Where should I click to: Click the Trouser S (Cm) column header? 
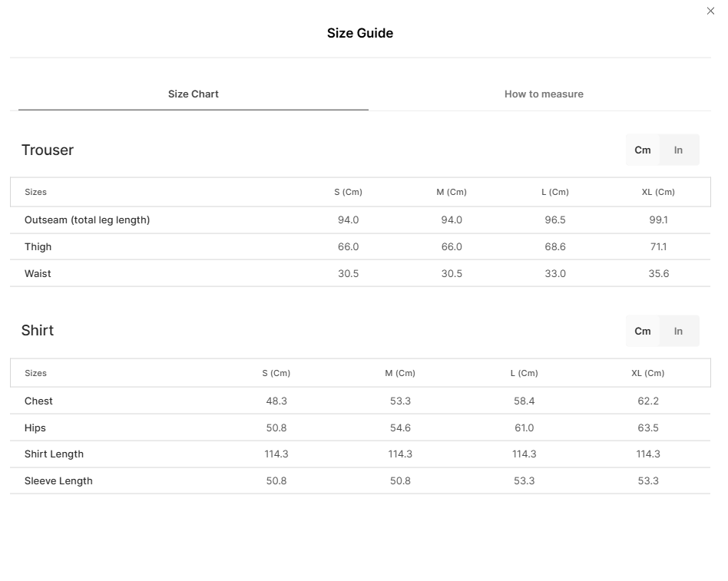pyautogui.click(x=348, y=192)
